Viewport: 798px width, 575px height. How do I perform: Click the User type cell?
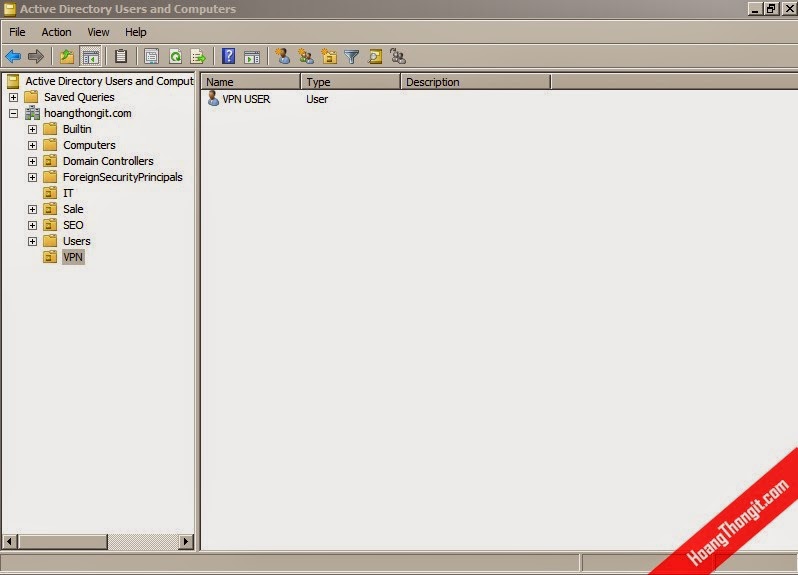pos(317,99)
